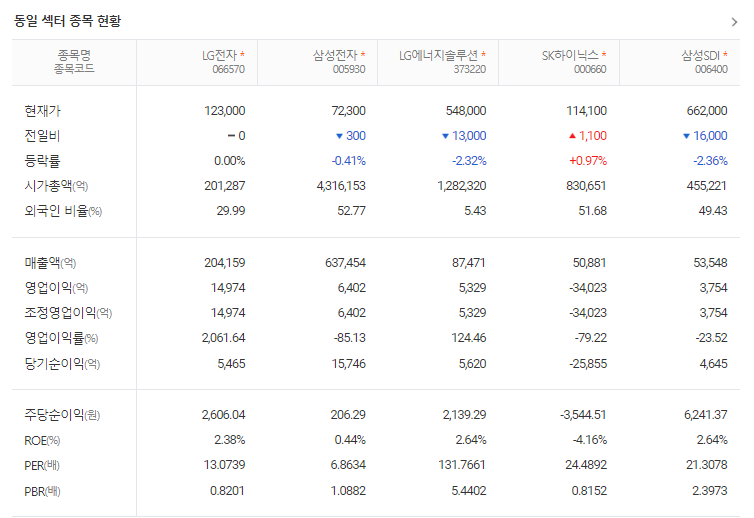Select stock code 373220

click(x=470, y=69)
